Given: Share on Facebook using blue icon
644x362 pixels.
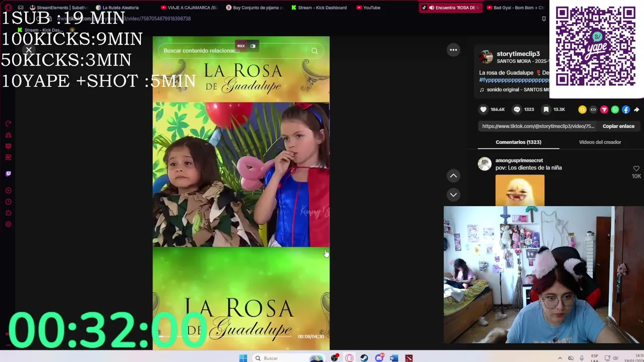Looking at the screenshot, I should tap(626, 110).
